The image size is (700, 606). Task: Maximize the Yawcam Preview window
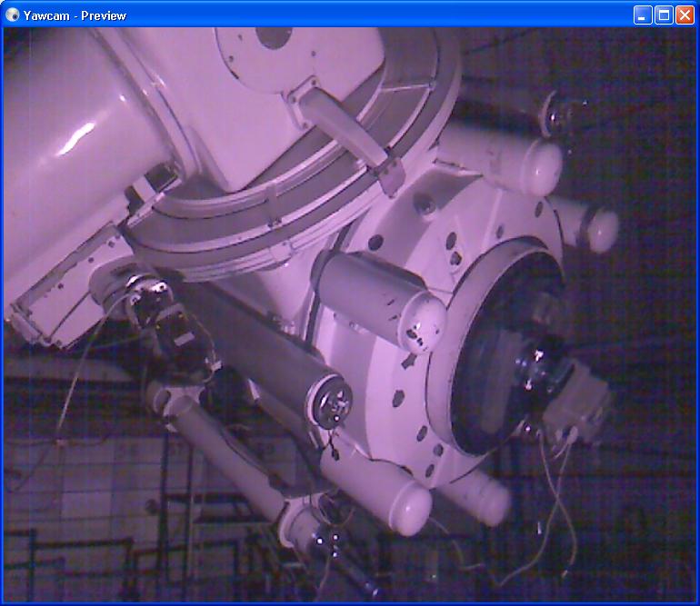point(664,15)
